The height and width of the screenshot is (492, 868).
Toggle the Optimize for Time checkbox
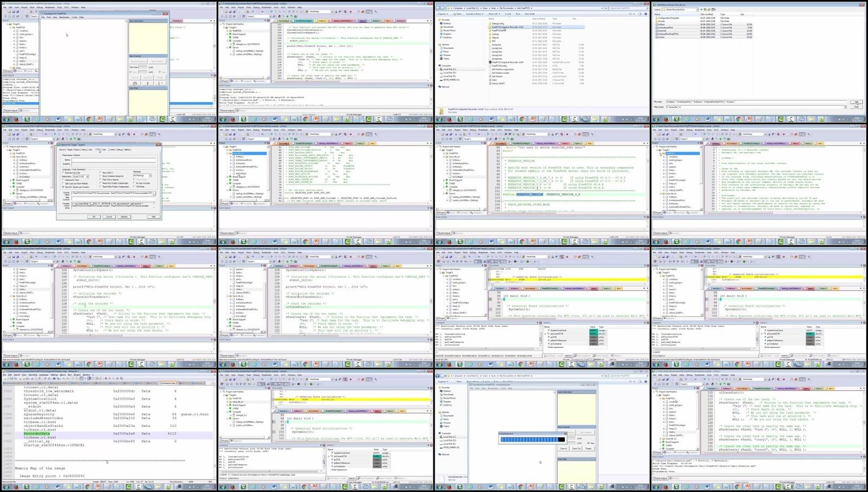(63, 180)
